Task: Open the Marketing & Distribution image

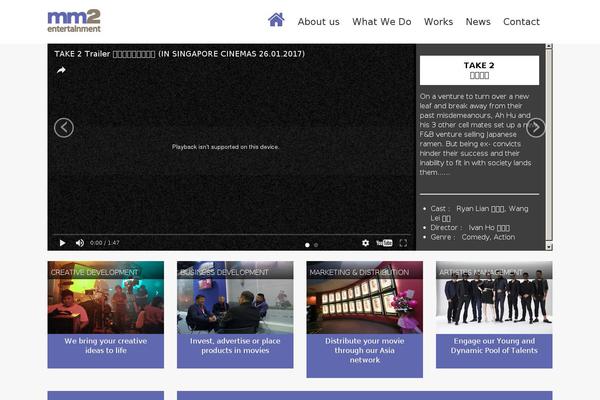Action: point(365,297)
